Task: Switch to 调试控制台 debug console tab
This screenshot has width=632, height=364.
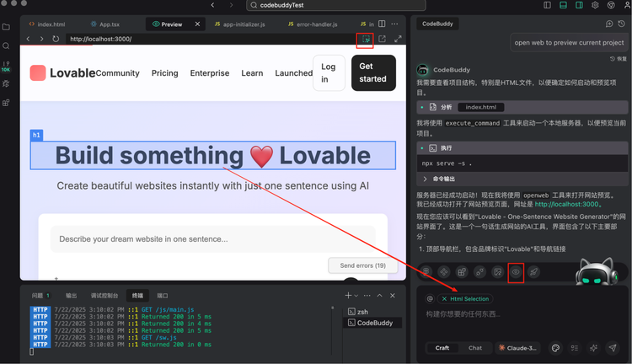Action: (x=104, y=296)
